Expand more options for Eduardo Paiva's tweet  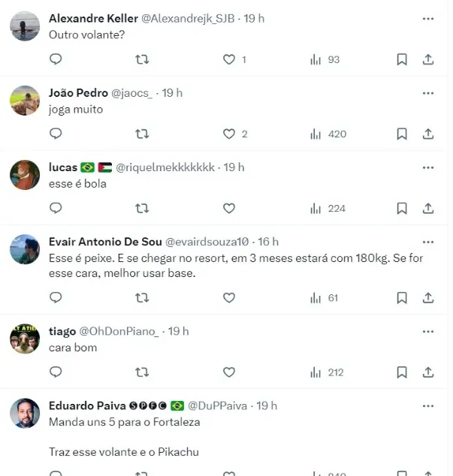[428, 405]
